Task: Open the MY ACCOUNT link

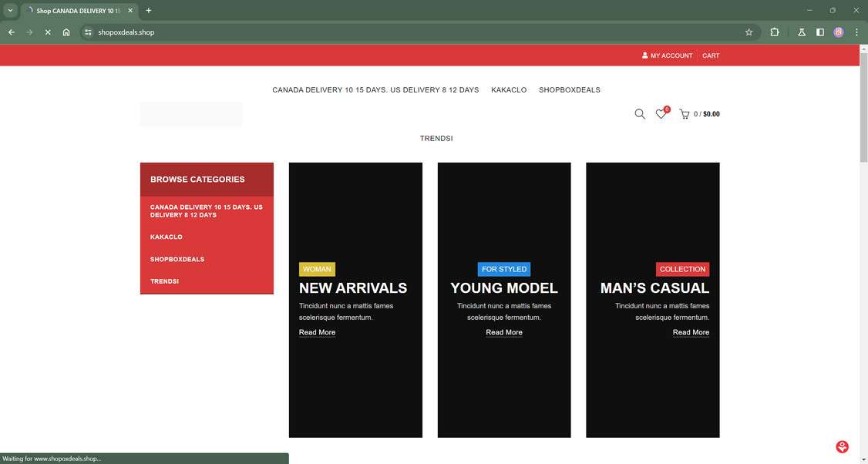Action: click(671, 55)
